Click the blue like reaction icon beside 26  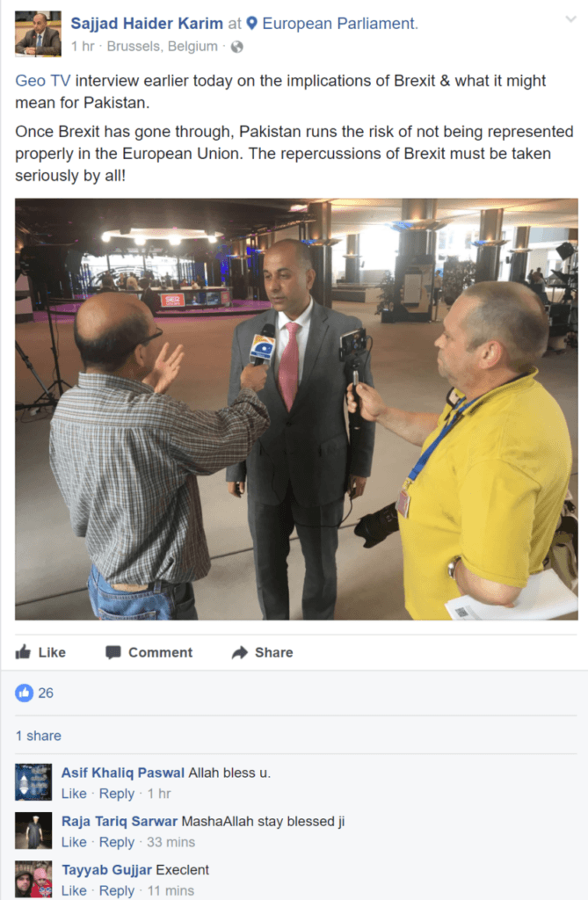click(x=24, y=693)
